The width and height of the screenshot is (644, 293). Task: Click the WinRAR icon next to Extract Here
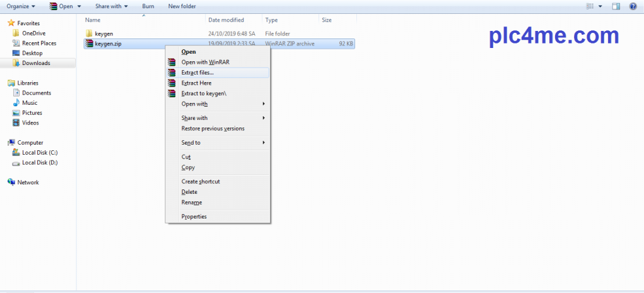tap(171, 83)
